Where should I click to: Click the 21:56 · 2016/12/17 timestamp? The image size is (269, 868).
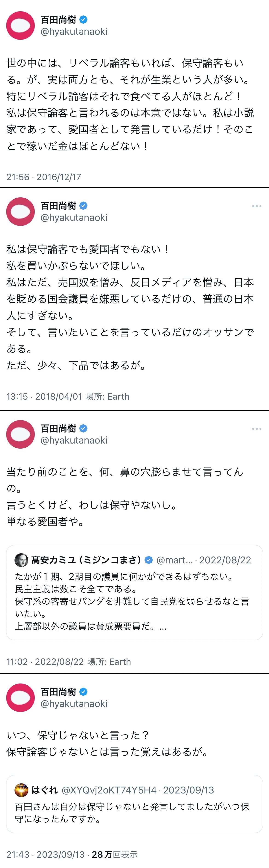44,177
